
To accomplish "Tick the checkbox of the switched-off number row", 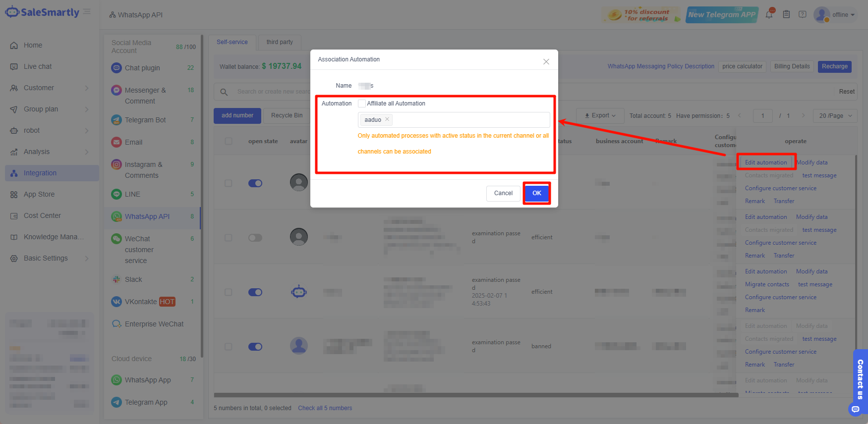I will click(229, 238).
